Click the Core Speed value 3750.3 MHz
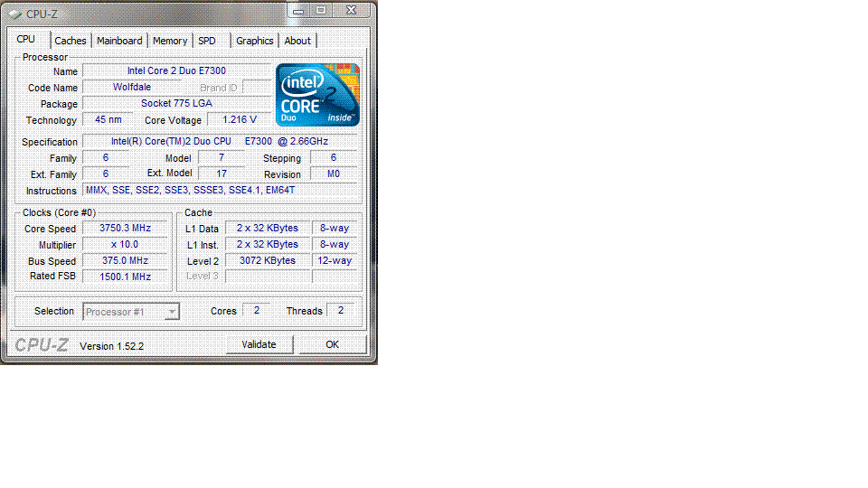Image resolution: width=868 pixels, height=488 pixels. pos(125,228)
